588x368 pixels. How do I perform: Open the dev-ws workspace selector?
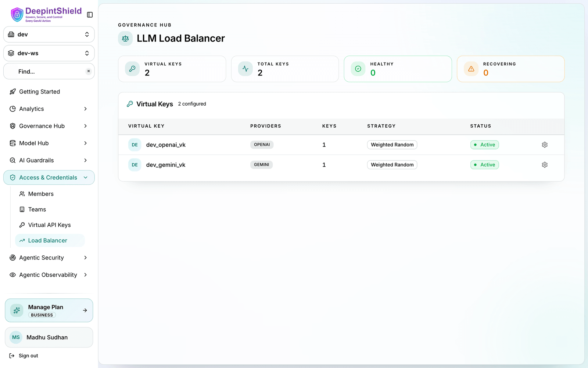click(49, 53)
